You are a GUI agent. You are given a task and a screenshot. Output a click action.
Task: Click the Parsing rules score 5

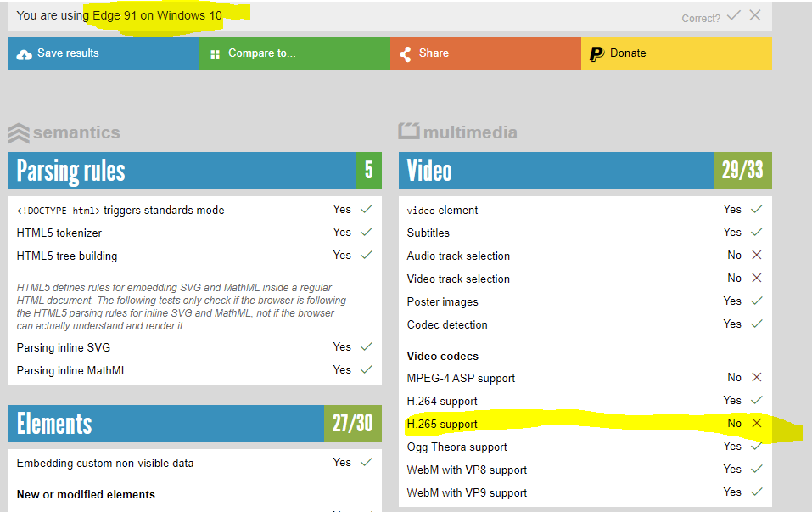pyautogui.click(x=369, y=171)
